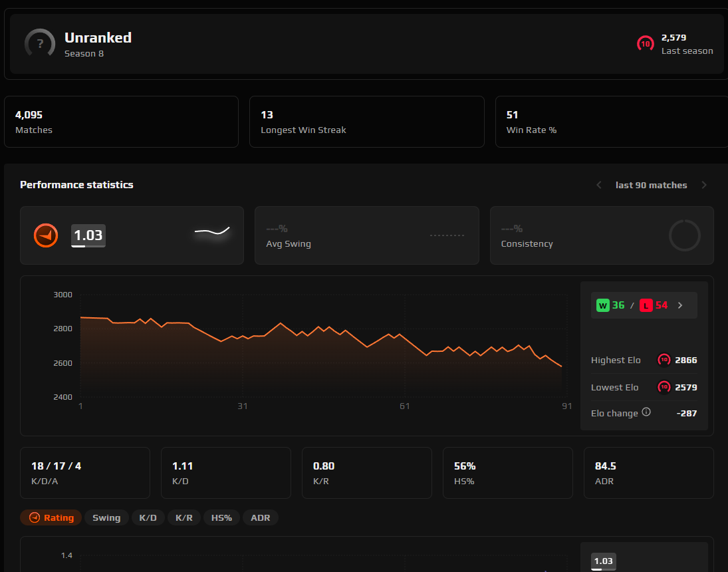Click the Avg Swing dotted trend line
728x572 pixels.
click(447, 235)
